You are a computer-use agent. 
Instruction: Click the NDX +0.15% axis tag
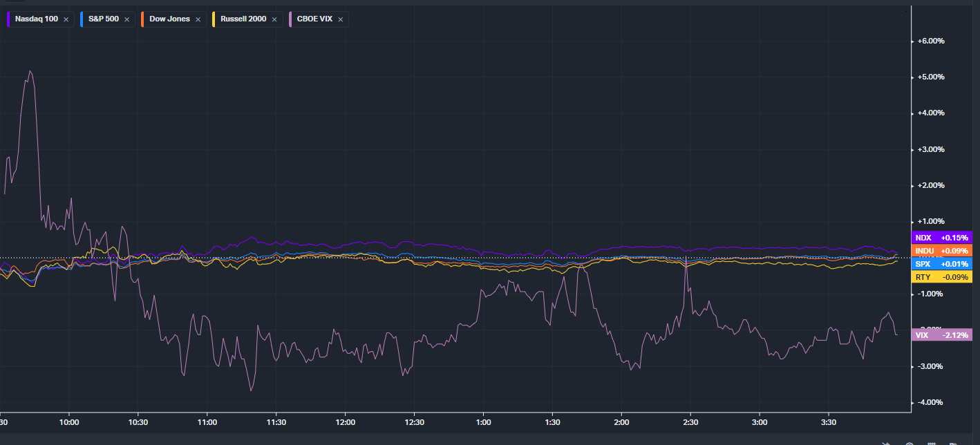pos(942,238)
